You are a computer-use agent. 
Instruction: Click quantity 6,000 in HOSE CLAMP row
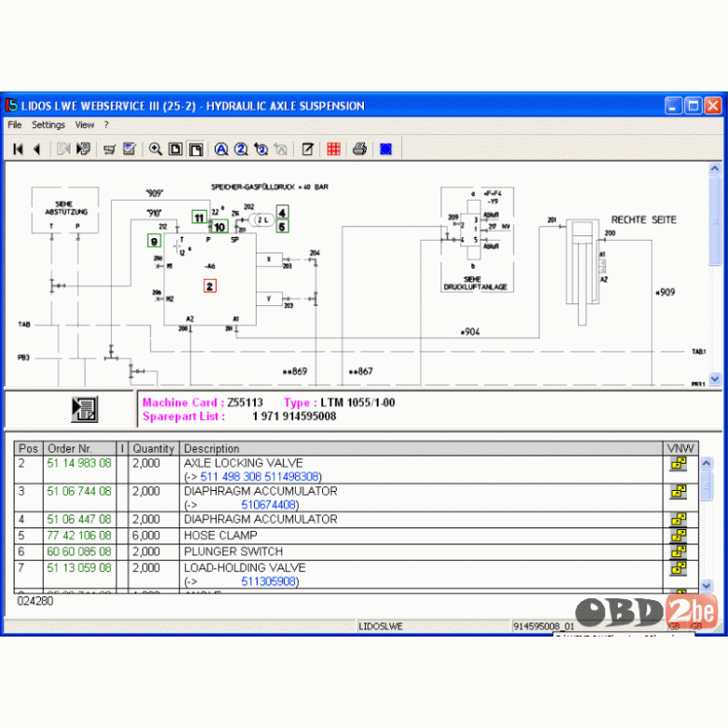click(x=147, y=536)
